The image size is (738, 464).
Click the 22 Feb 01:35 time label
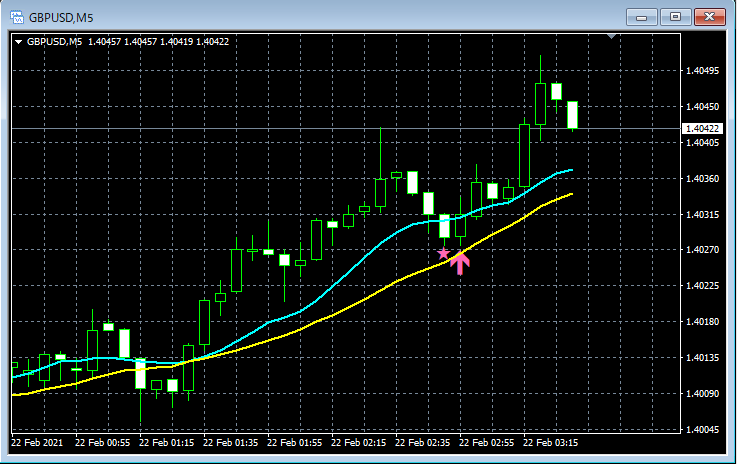[x=230, y=443]
